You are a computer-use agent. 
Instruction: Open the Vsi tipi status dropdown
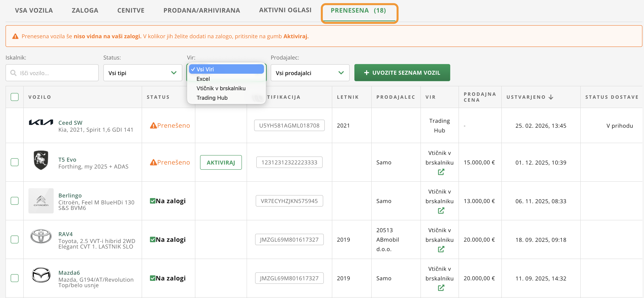(142, 73)
